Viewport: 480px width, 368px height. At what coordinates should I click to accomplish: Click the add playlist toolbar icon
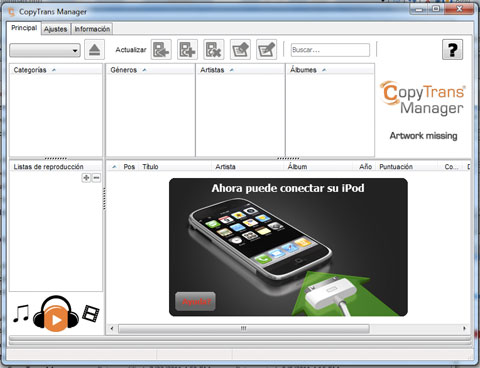187,50
